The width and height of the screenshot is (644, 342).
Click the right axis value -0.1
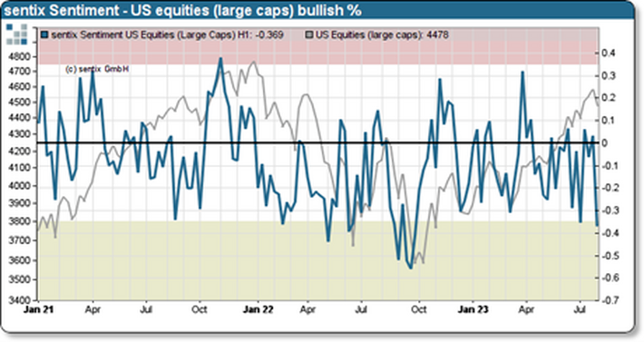tap(610, 165)
